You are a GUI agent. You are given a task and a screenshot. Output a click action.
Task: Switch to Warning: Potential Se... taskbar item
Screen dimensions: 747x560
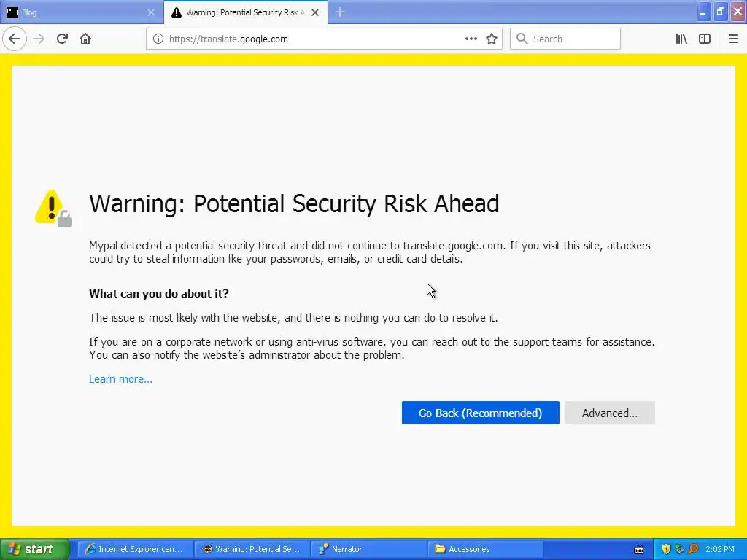point(252,549)
